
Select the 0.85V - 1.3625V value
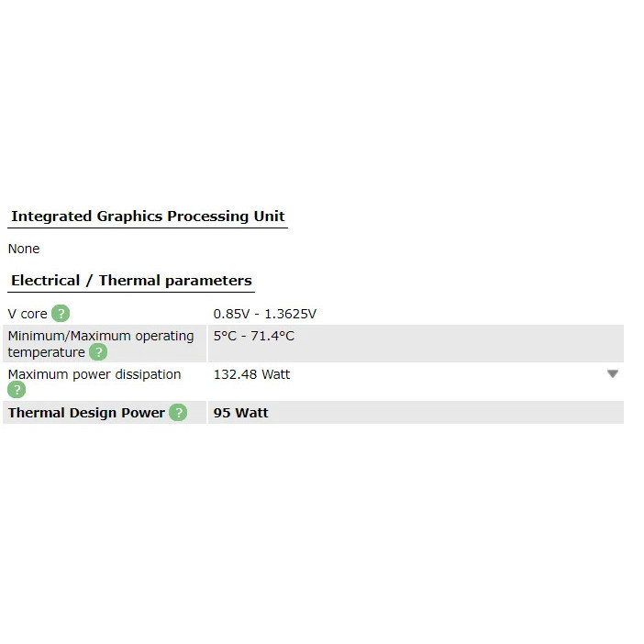(264, 314)
